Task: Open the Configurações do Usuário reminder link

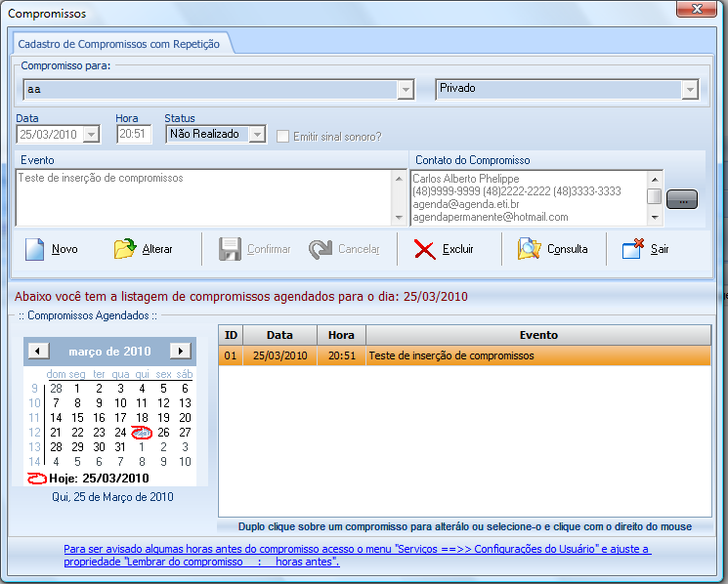Action: (358, 556)
